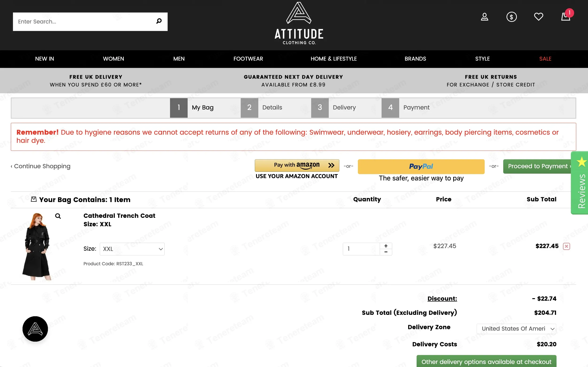Open the NEW IN menu
The image size is (588, 367).
(45, 59)
